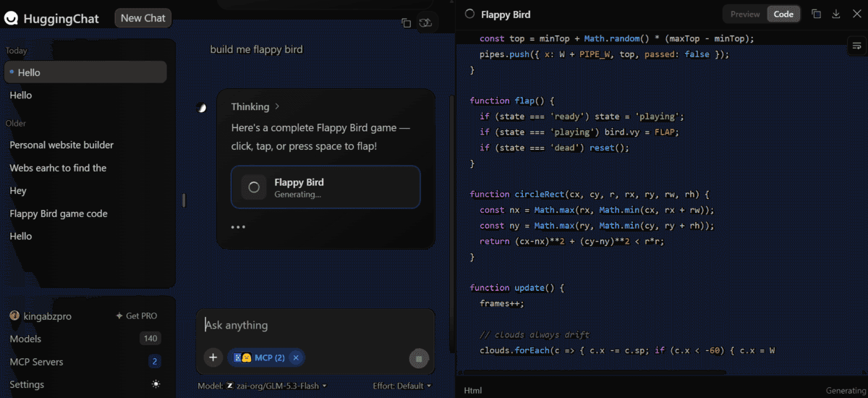868x398 pixels.
Task: Open the second 'Hello' chat under Today
Action: 85,95
